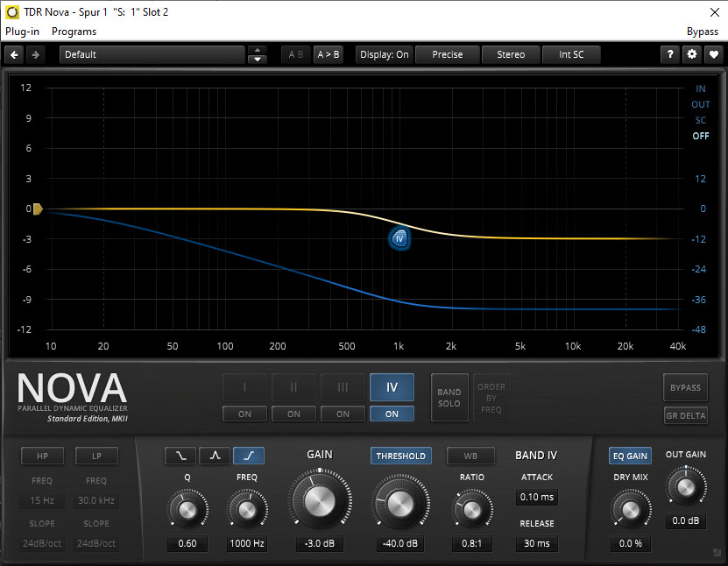Click the undo back arrow icon
The width and height of the screenshot is (728, 566).
click(x=14, y=55)
